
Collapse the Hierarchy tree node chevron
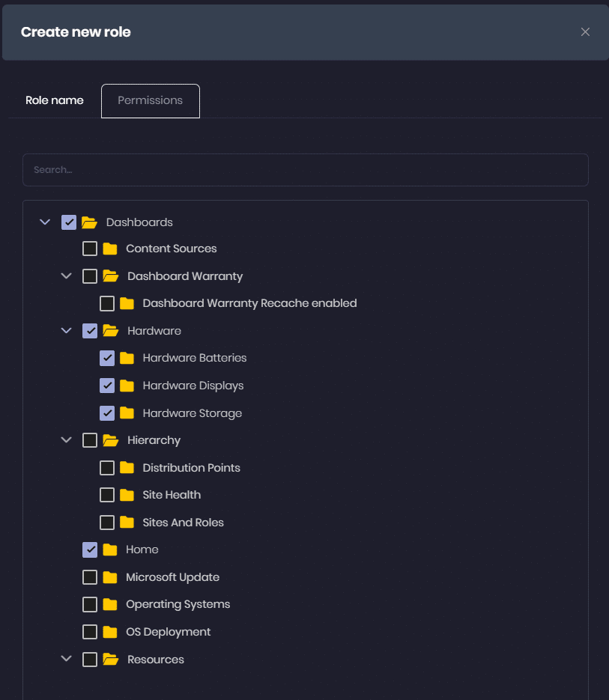click(x=66, y=440)
